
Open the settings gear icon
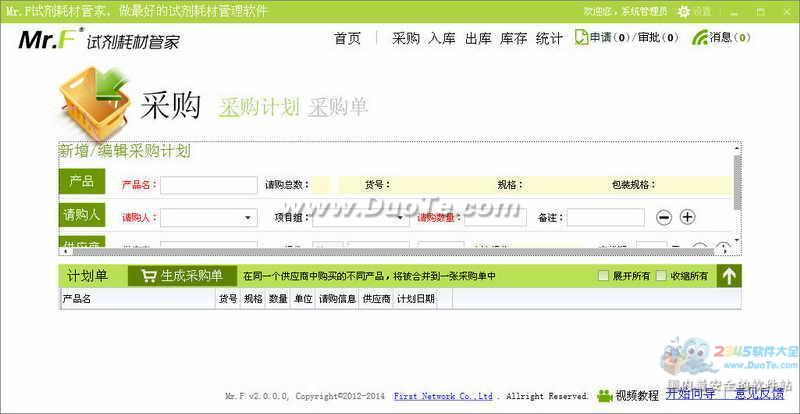click(x=684, y=11)
